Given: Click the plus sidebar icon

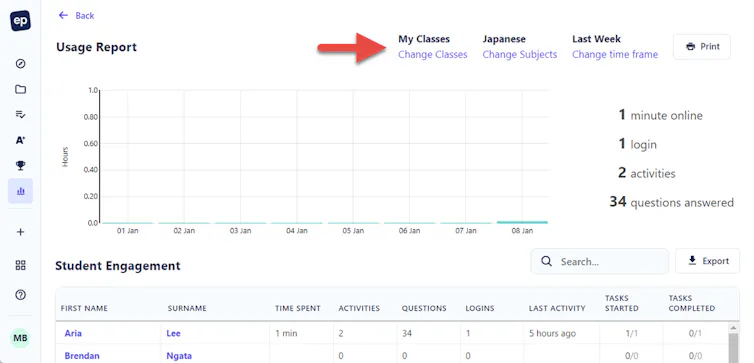Looking at the screenshot, I should 20,232.
